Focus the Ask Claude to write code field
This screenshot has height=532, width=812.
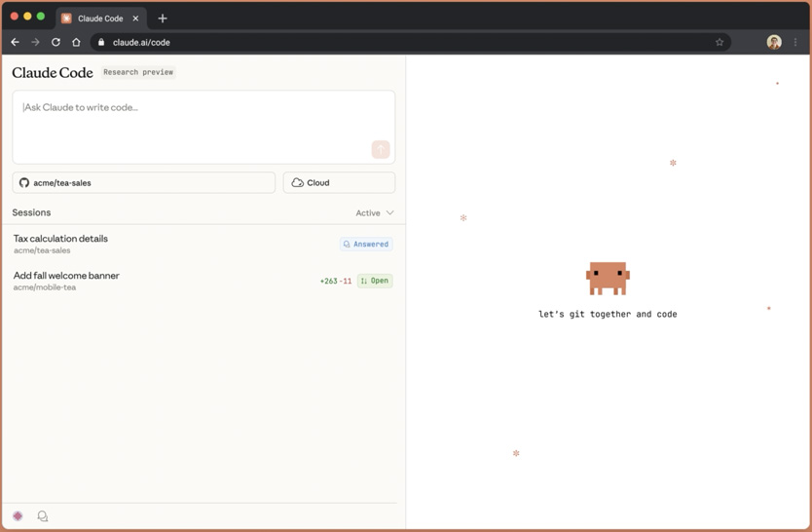click(x=195, y=122)
